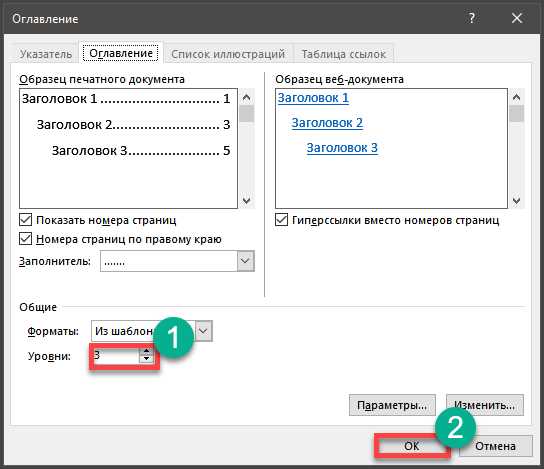
Task: Click the Параметры... button
Action: click(x=392, y=405)
